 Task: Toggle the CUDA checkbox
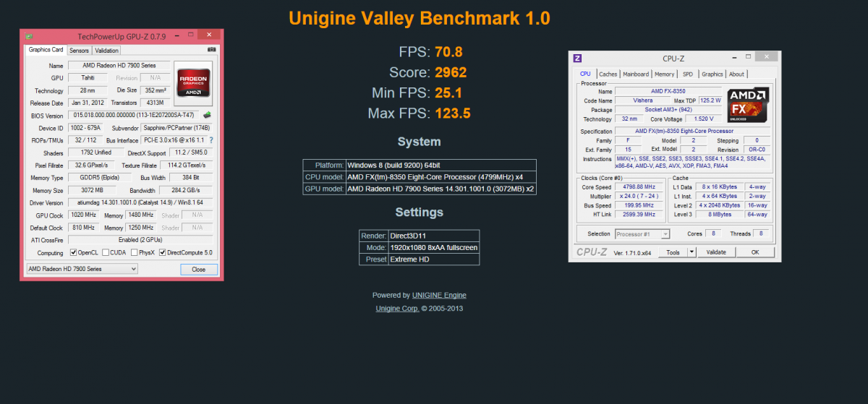pyautogui.click(x=106, y=252)
